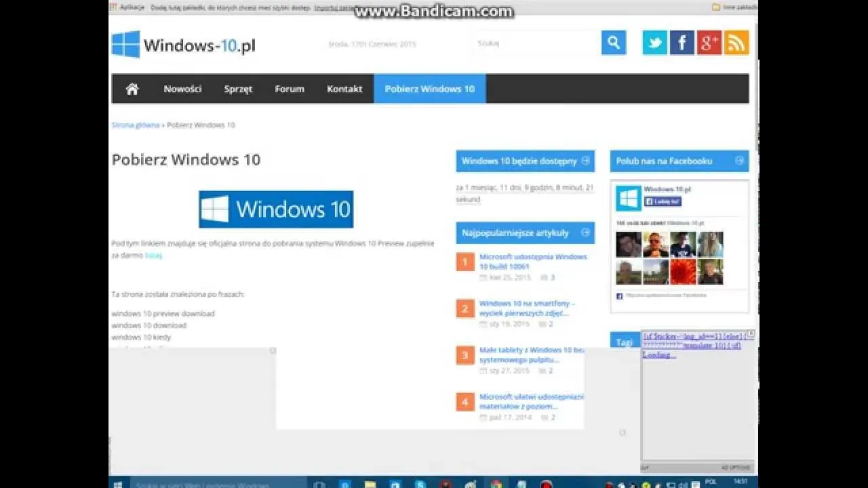Open article 'Microsoft udostępnia Windows 10 build 10061'
Image resolution: width=868 pixels, height=488 pixels.
click(533, 262)
